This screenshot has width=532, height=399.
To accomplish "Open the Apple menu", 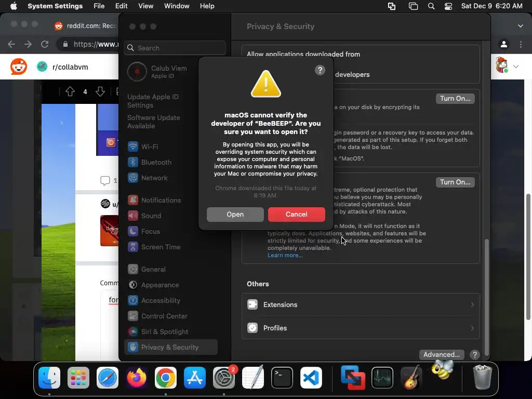I will tap(14, 6).
